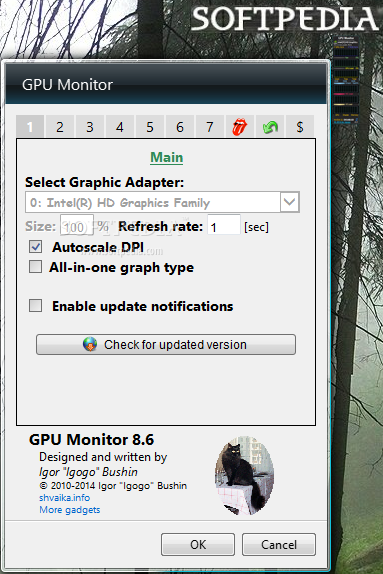This screenshot has width=383, height=574.
Task: Click the GPU Monitor 8.6 version text
Action: pos(92,440)
